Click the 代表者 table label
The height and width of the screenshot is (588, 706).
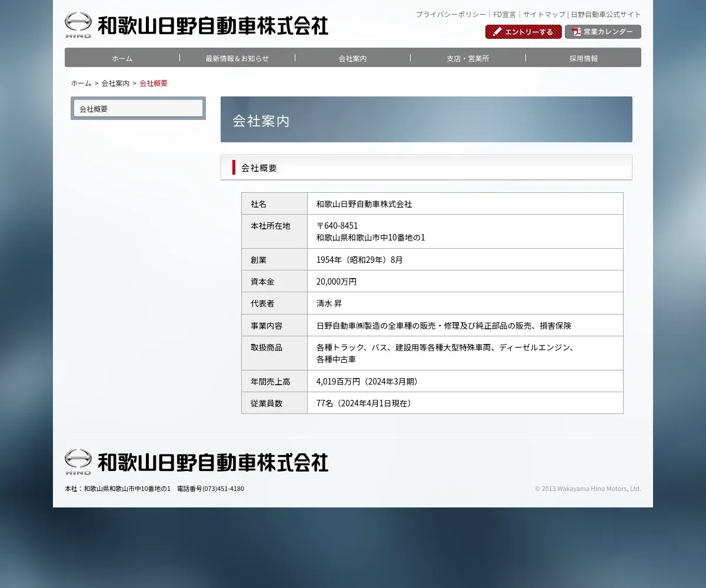pyautogui.click(x=262, y=303)
